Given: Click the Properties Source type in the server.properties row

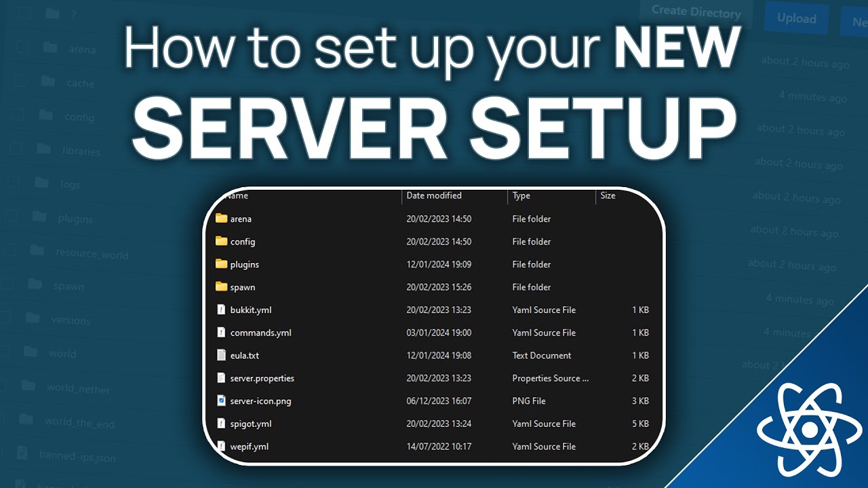Looking at the screenshot, I should point(551,378).
